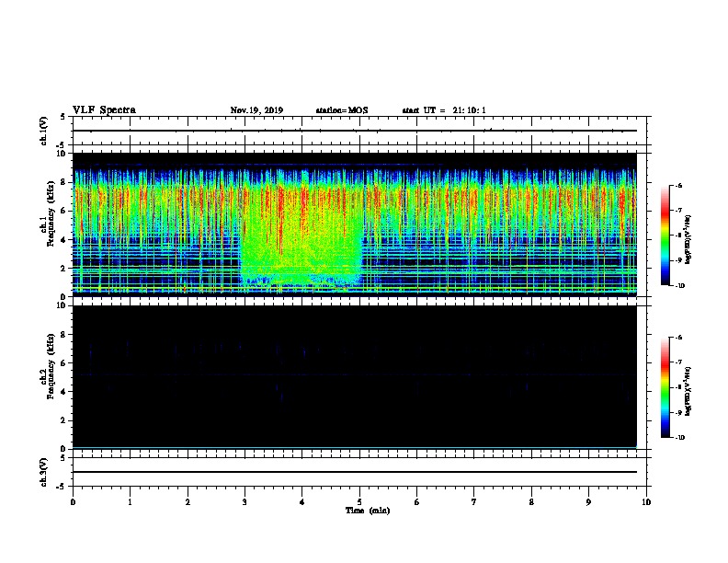Click the "6" kHz tick on ch.2 frequency axis

point(64,363)
